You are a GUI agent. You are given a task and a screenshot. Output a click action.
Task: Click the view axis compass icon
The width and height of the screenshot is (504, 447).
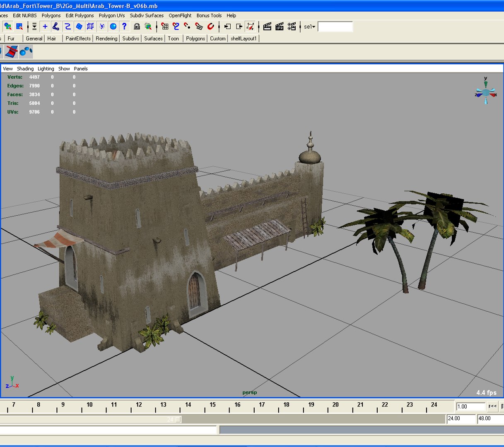(x=486, y=91)
